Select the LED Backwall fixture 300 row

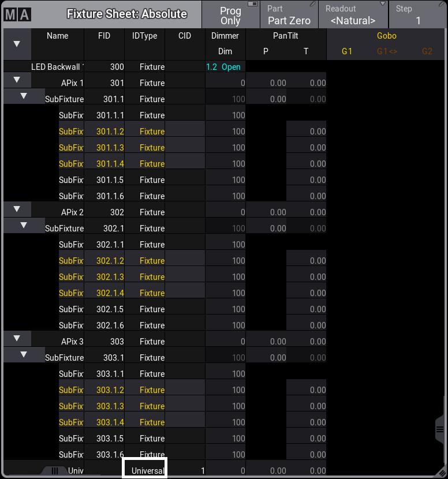click(x=104, y=67)
